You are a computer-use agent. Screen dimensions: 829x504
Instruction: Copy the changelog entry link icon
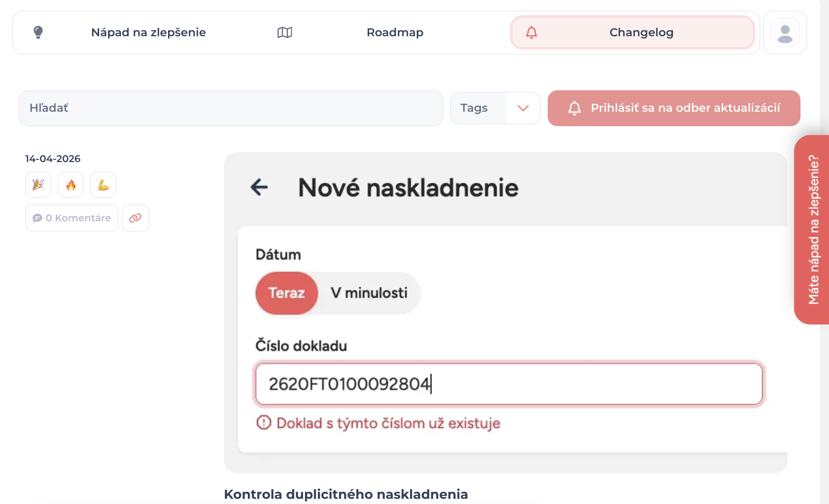[135, 218]
